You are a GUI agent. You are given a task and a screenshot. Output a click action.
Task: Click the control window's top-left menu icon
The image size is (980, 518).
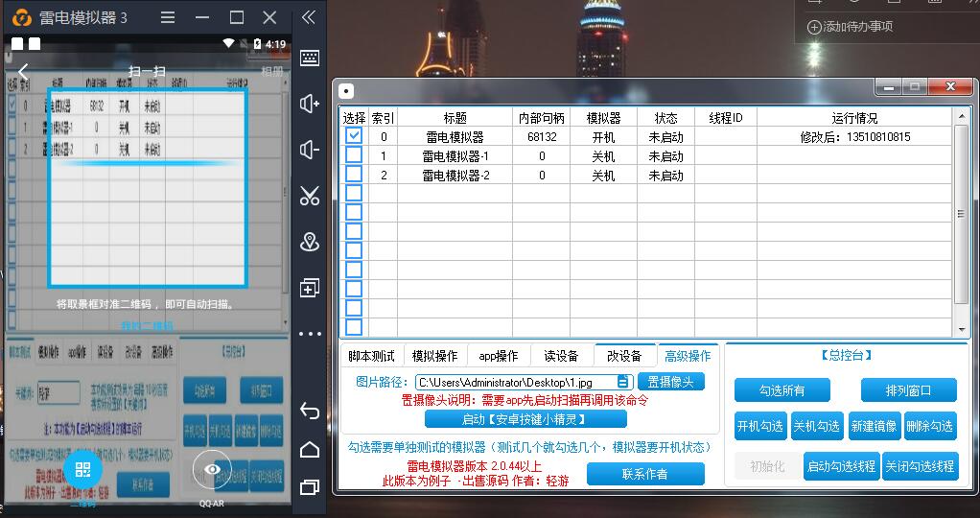345,91
